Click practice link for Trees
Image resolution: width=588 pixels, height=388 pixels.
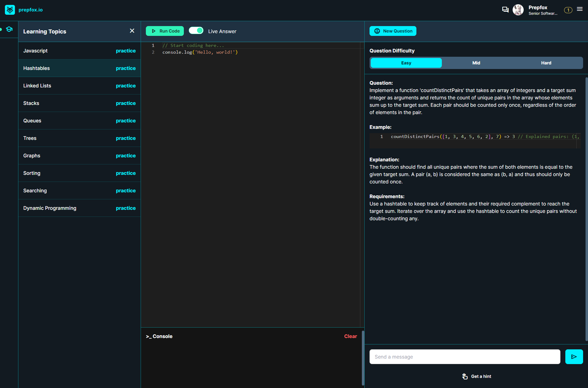pos(126,138)
